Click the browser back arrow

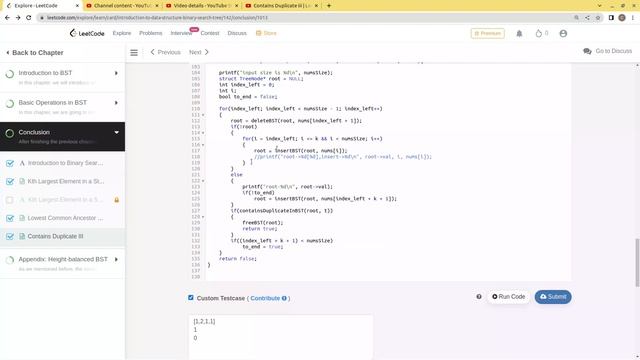(x=7, y=18)
